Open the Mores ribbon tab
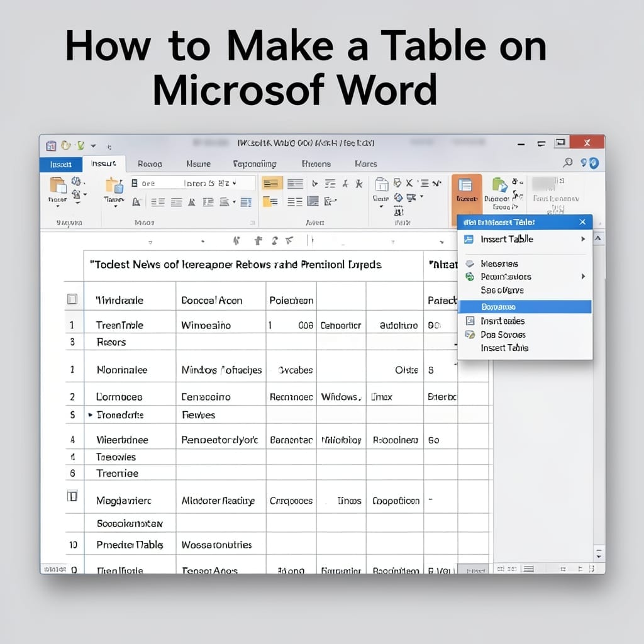This screenshot has width=644, height=644. (x=365, y=164)
